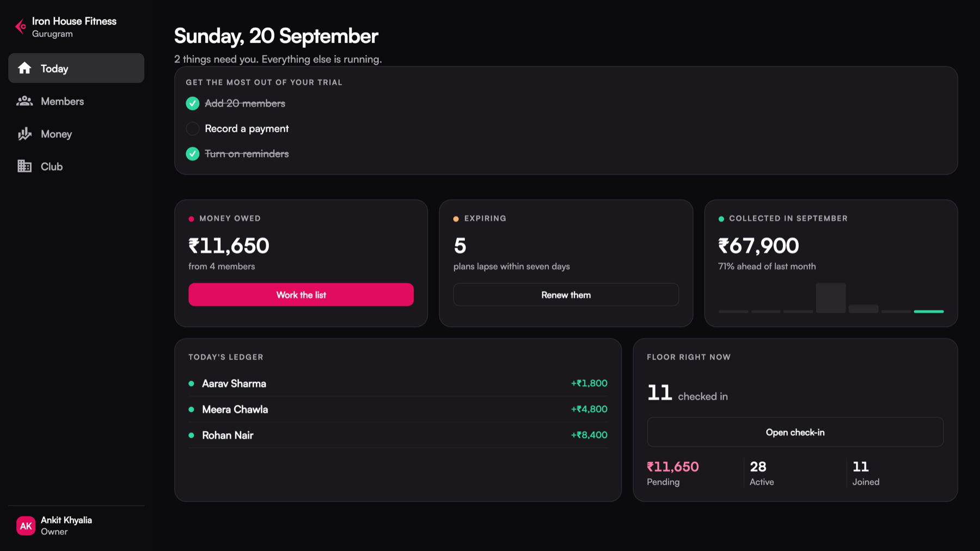Select the Meera Chawla ledger entry
Image resolution: width=980 pixels, height=551 pixels.
398,409
